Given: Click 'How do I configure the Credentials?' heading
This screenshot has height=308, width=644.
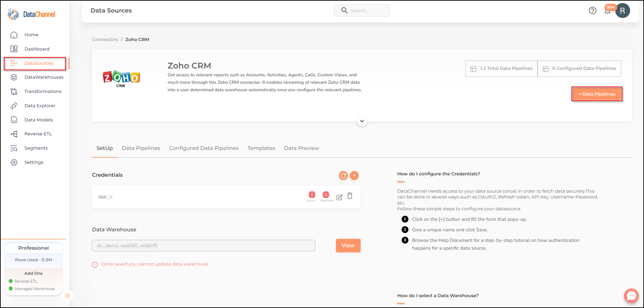Looking at the screenshot, I should pos(439,174).
